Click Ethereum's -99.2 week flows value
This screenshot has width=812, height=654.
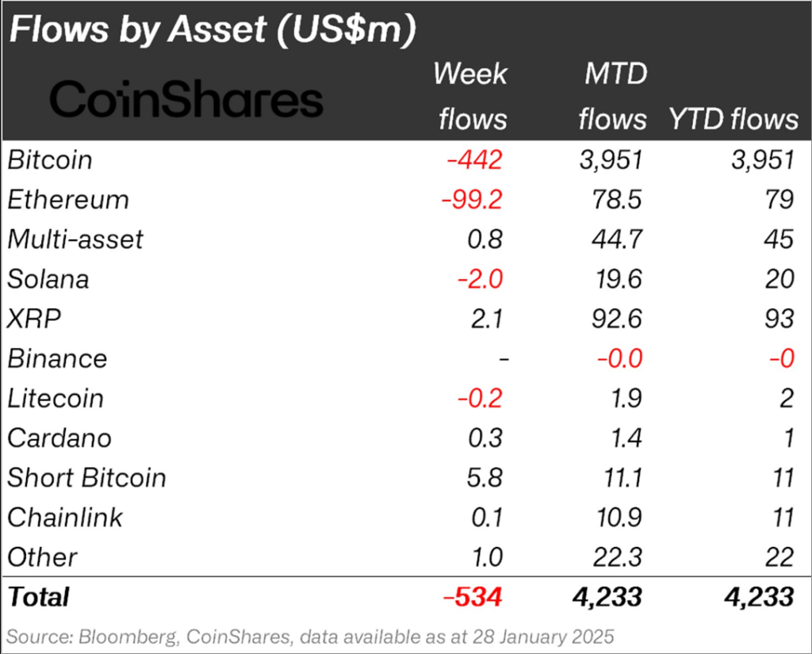click(x=472, y=200)
